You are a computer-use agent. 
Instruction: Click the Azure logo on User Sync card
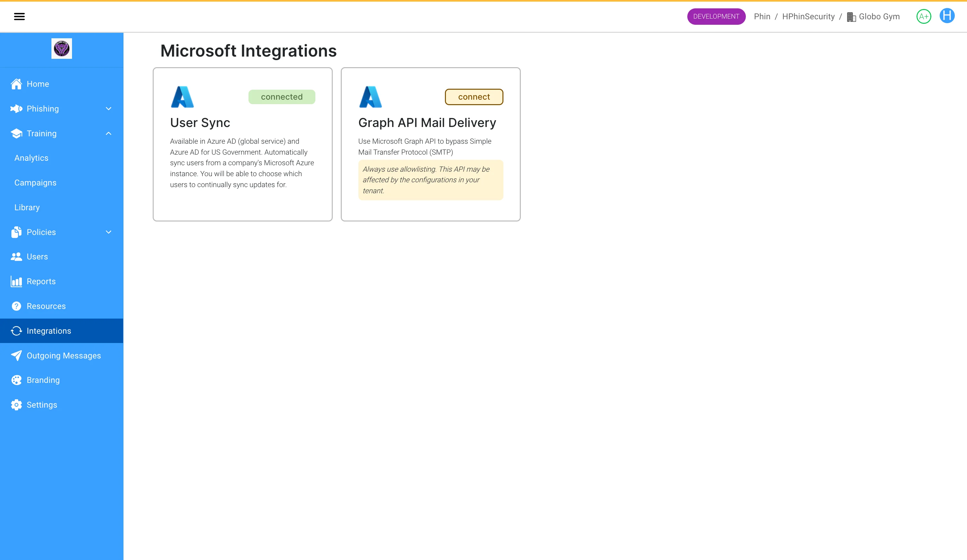click(x=182, y=97)
